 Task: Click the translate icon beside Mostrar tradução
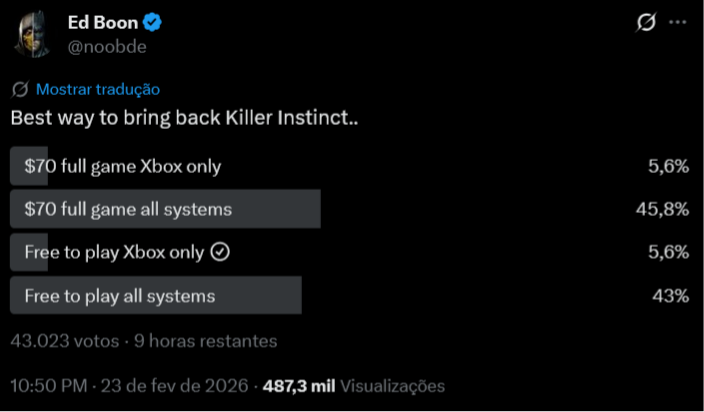20,89
